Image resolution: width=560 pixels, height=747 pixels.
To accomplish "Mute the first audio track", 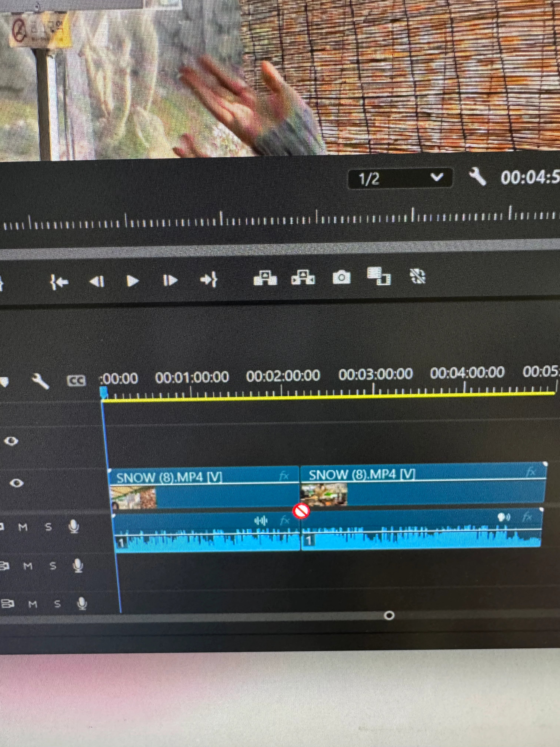I will pyautogui.click(x=23, y=527).
